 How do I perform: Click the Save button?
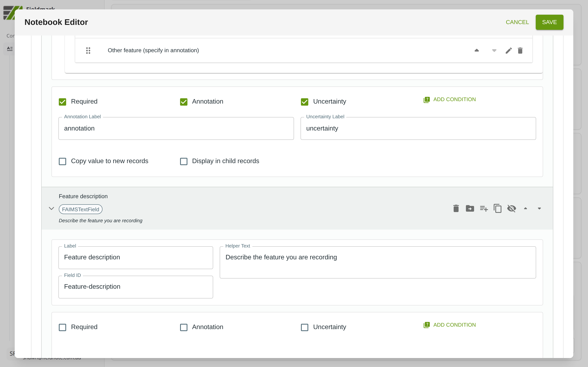click(549, 22)
